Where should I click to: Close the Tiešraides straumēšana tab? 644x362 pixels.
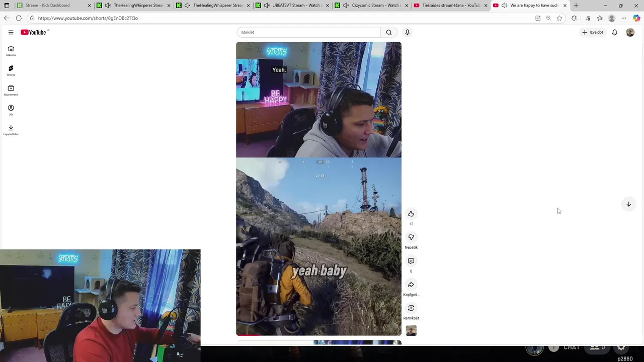point(486,6)
